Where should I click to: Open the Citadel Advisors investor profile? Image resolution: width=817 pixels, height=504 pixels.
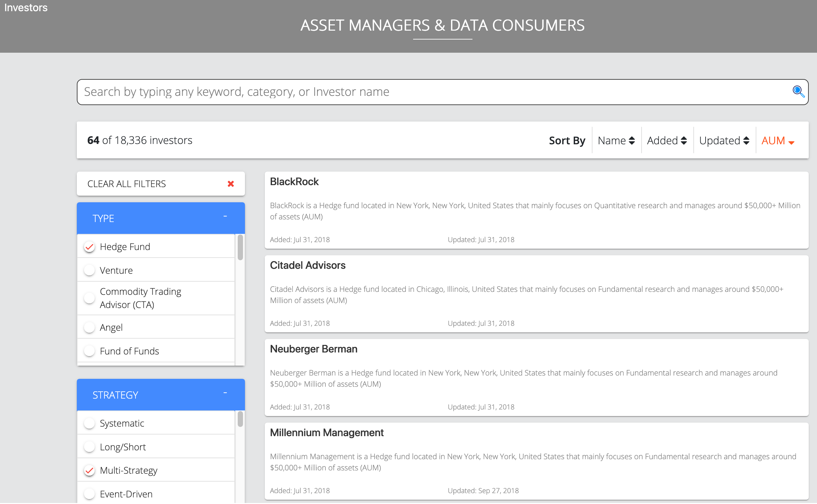(x=308, y=265)
